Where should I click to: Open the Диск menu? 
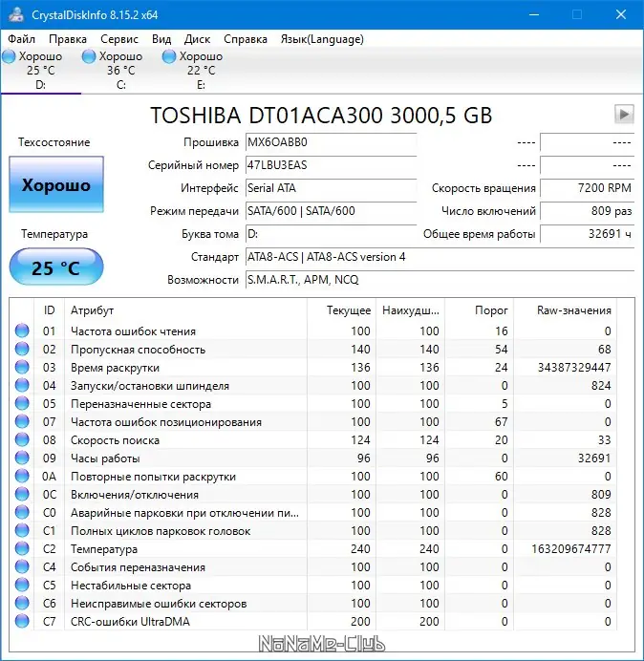[x=197, y=39]
